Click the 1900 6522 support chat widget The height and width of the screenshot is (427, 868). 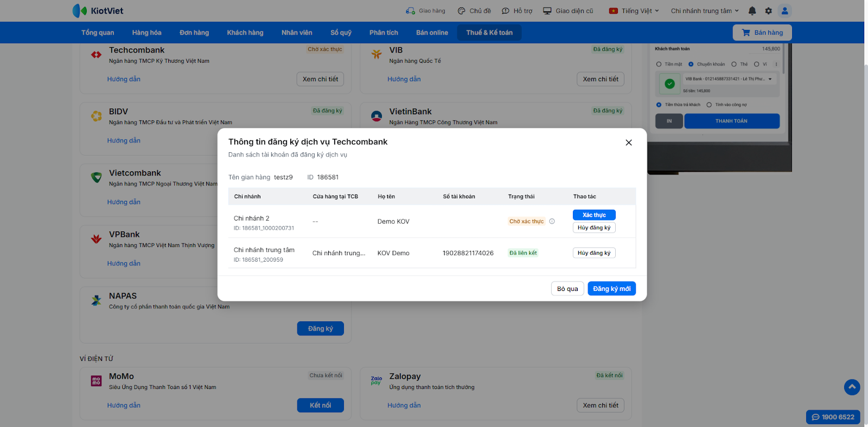[833, 417]
